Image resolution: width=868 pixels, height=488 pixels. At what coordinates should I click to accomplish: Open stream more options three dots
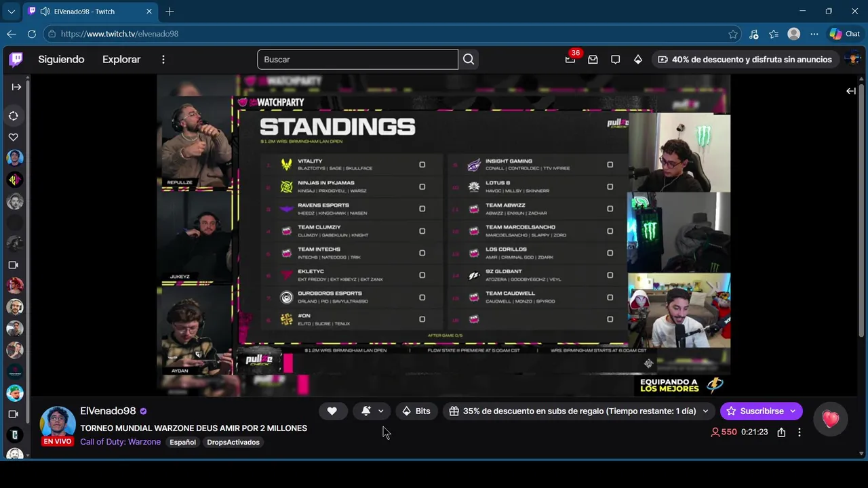tap(800, 432)
